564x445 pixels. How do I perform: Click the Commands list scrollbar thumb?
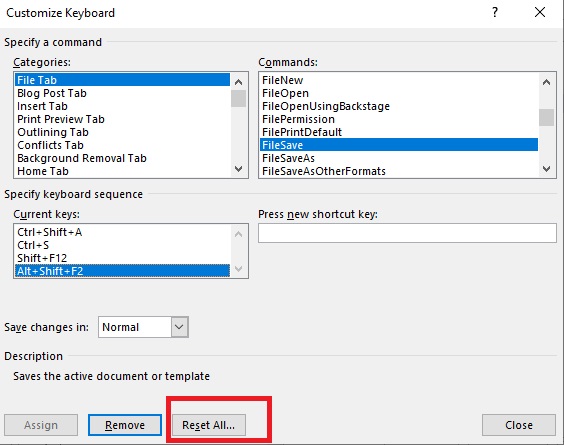(x=546, y=117)
